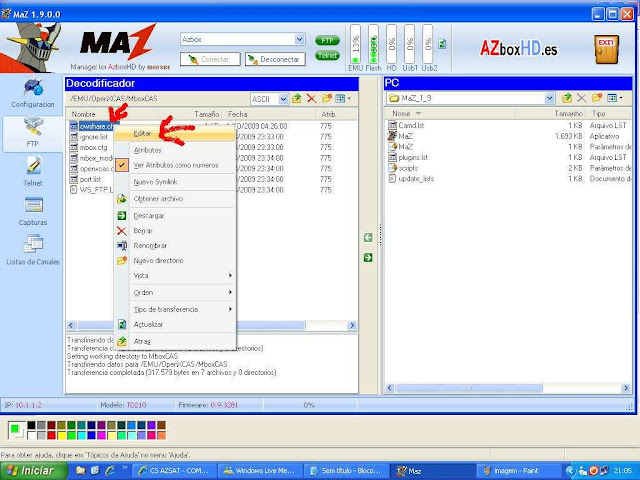The image size is (640, 480).
Task: Open the ASCII transfer mode dropdown
Action: (x=283, y=99)
